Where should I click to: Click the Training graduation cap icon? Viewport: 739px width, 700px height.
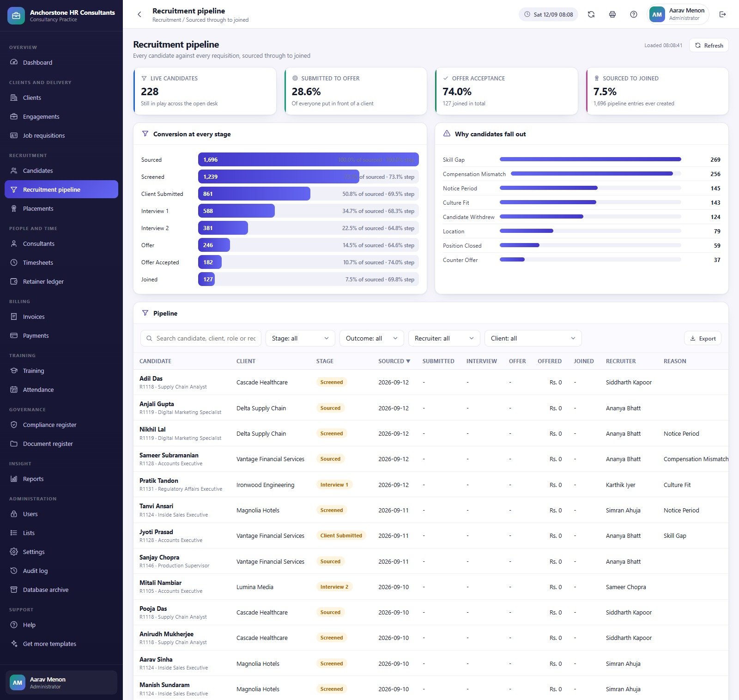tap(14, 371)
